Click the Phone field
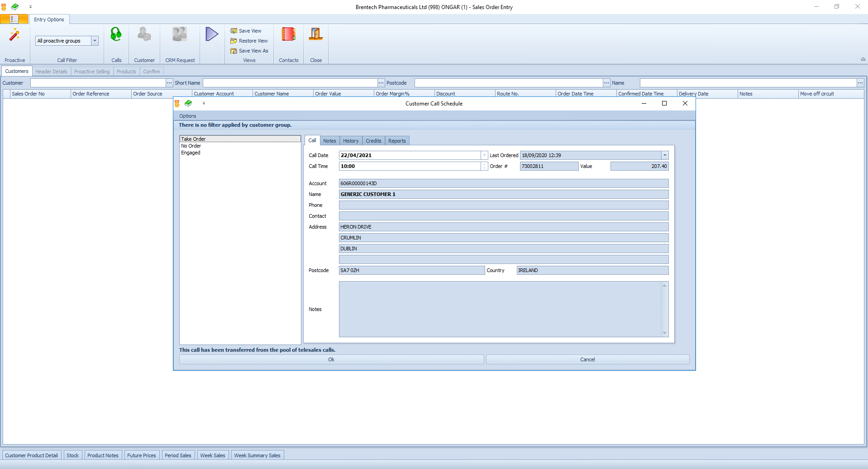Image resolution: width=868 pixels, height=469 pixels. click(504, 205)
